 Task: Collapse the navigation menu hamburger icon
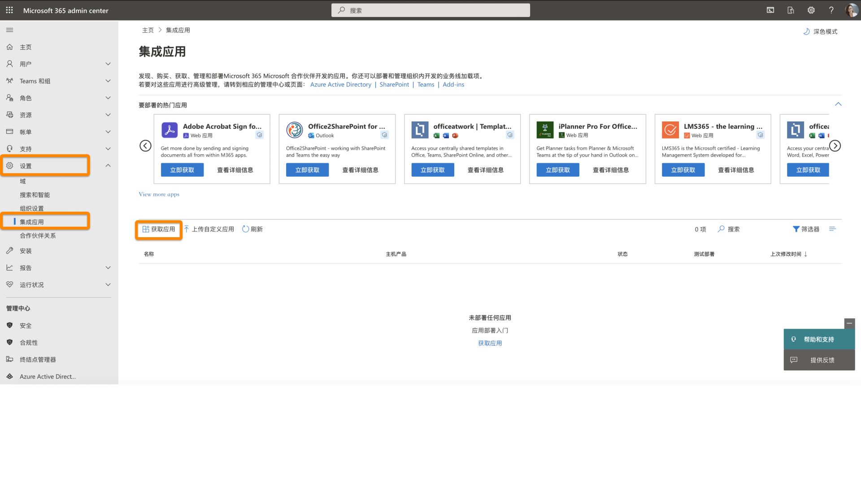point(9,30)
